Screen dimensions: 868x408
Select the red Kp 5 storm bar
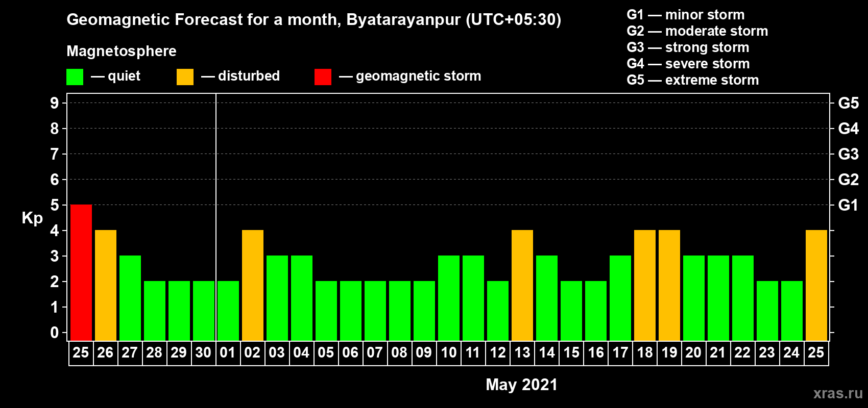(x=81, y=273)
